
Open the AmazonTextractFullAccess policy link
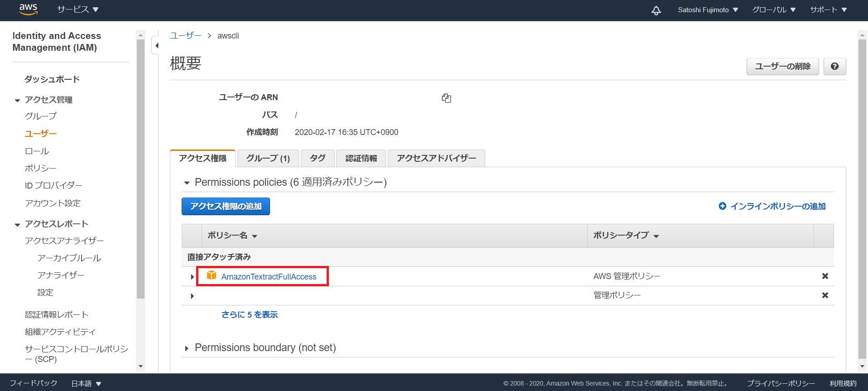[x=269, y=276]
